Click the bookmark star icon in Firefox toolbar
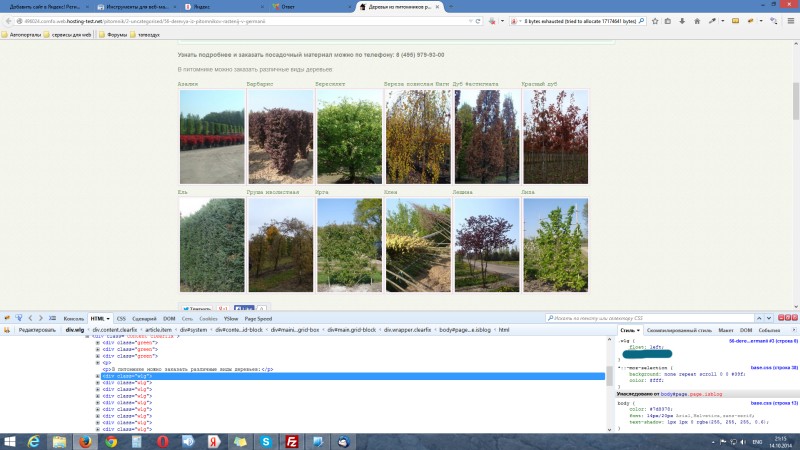 click(655, 21)
